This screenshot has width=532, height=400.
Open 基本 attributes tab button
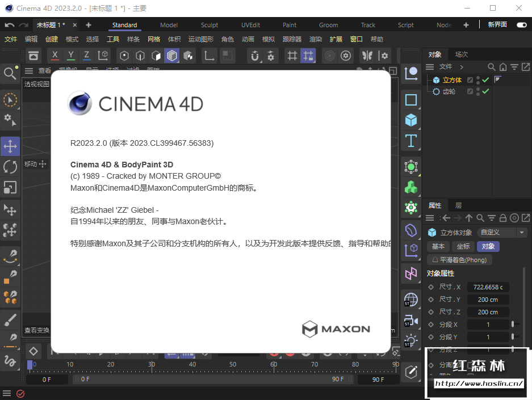point(438,246)
